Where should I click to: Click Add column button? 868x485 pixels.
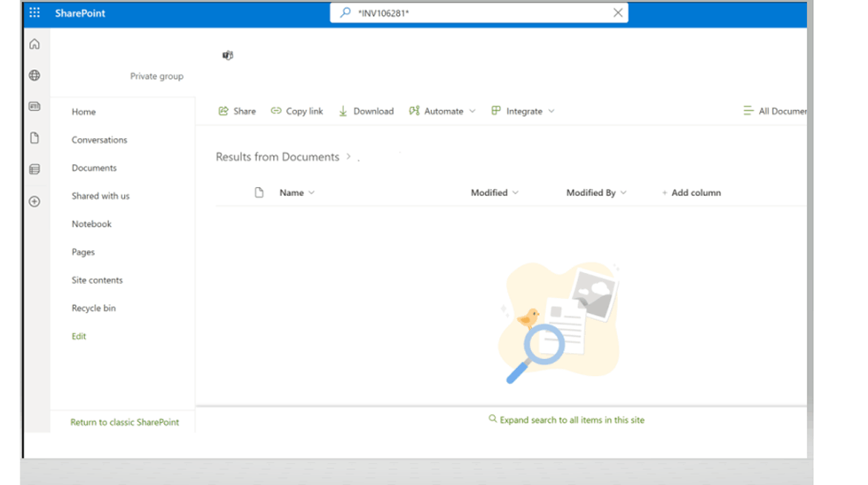(x=692, y=192)
